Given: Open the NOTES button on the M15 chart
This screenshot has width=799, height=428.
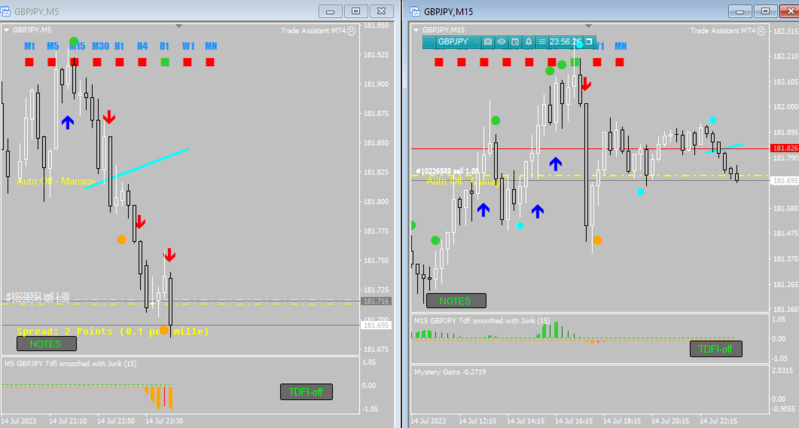Looking at the screenshot, I should coord(456,301).
